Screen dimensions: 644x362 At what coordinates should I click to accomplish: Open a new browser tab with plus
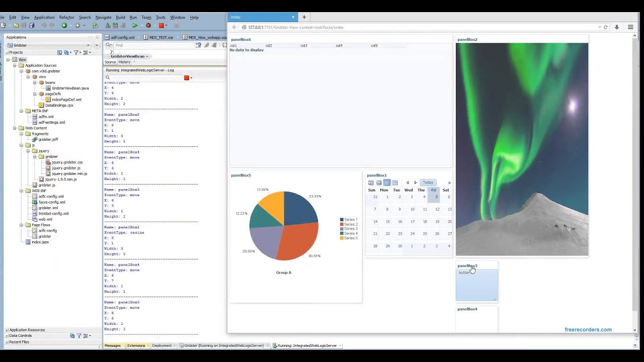[304, 17]
